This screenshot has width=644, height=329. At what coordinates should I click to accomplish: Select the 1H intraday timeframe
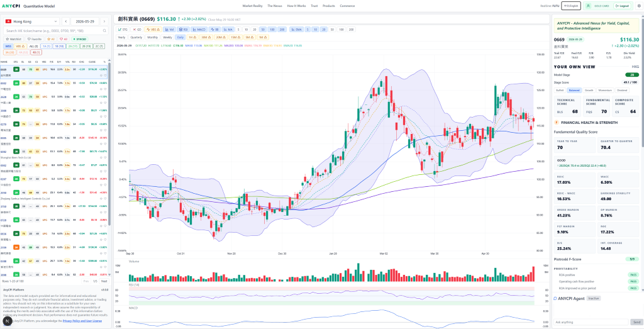point(192,37)
